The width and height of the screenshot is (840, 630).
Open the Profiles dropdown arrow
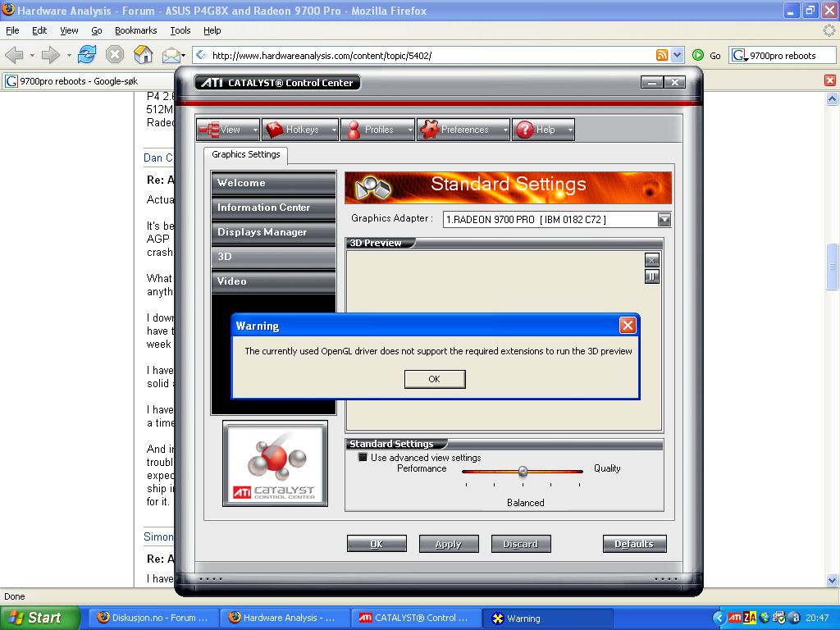tap(410, 130)
